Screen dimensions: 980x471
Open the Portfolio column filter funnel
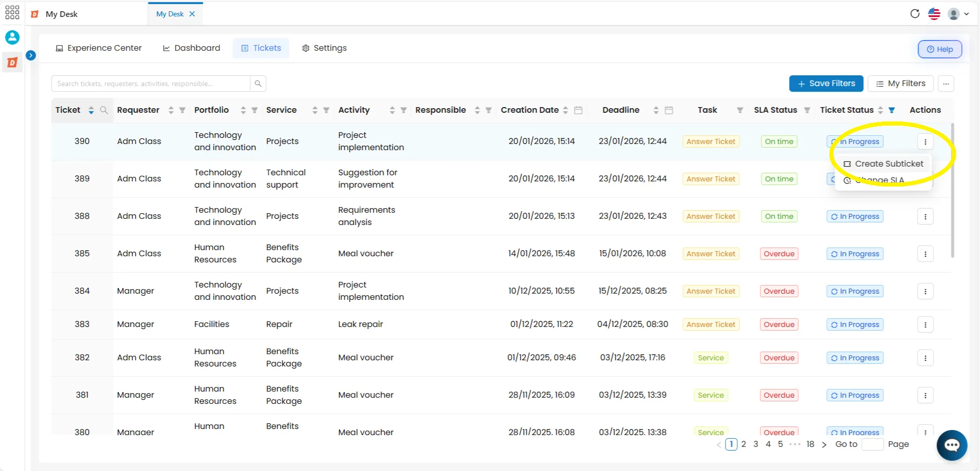coord(254,110)
